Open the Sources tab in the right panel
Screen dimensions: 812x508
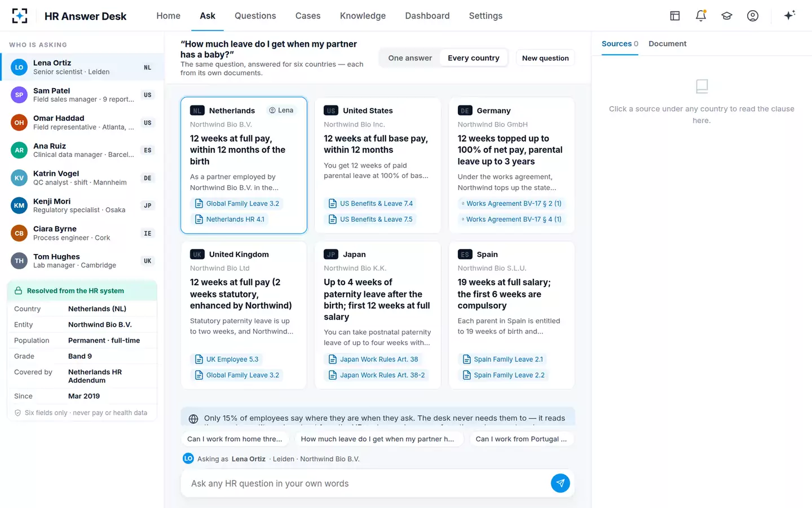620,43
